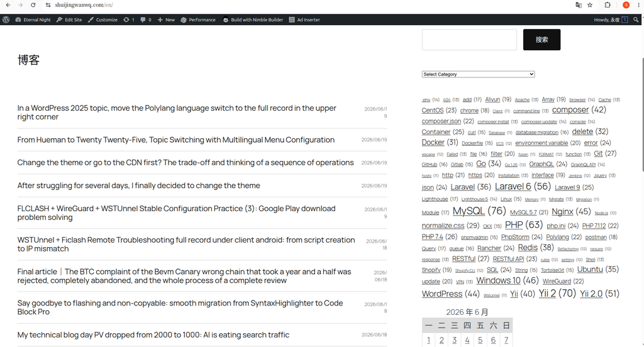Click the Aliyun (19) tag
This screenshot has width=644, height=347.
pos(498,99)
